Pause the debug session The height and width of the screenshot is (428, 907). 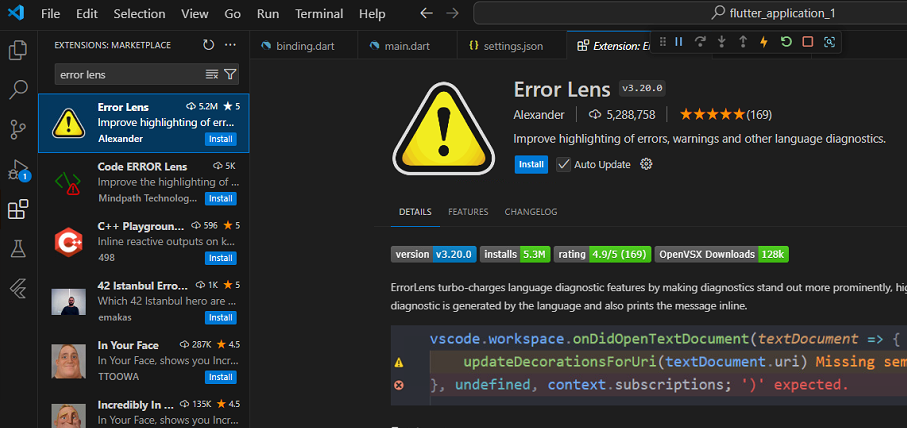679,42
